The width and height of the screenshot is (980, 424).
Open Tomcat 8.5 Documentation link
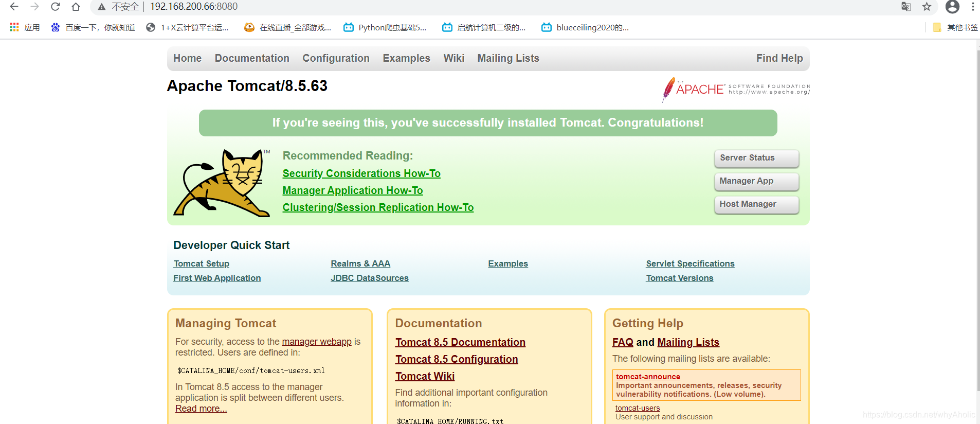[x=460, y=342]
